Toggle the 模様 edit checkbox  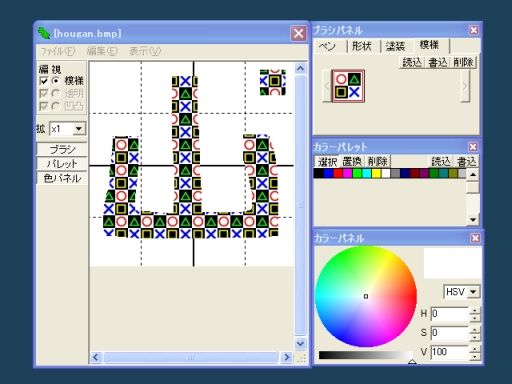pos(44,81)
